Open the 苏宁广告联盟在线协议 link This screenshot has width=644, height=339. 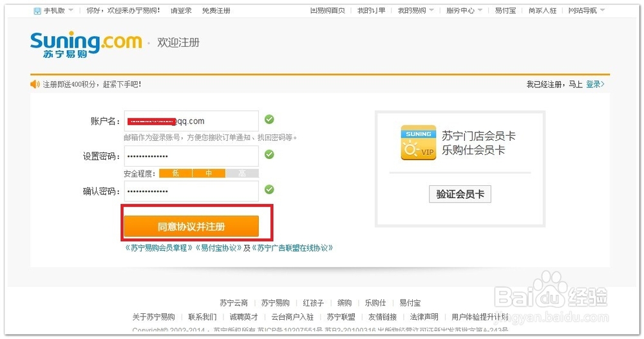[292, 248]
